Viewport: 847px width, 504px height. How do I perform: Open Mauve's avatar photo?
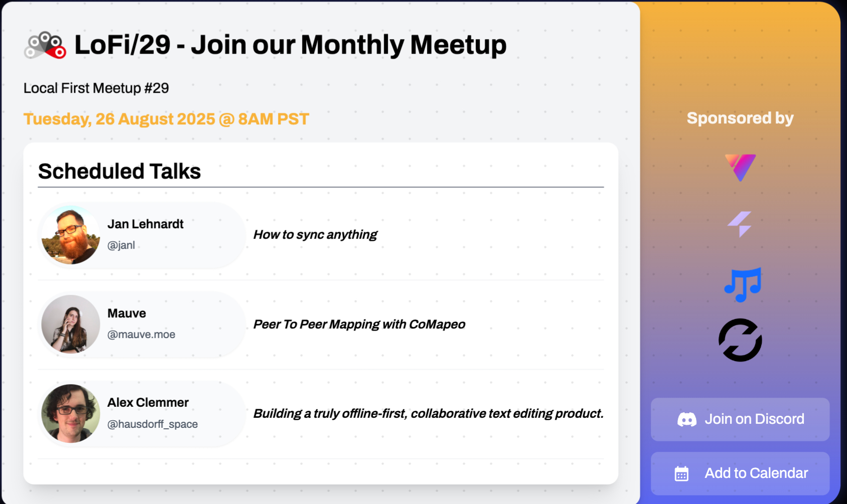(71, 324)
